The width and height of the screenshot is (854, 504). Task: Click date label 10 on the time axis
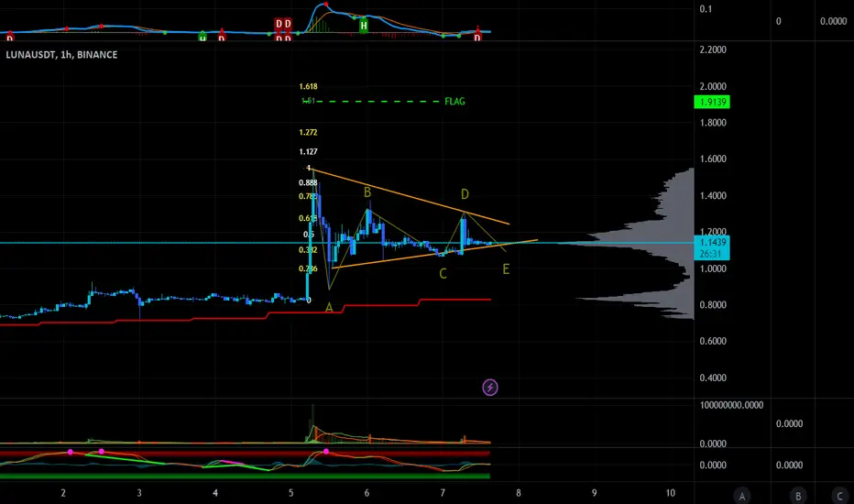click(671, 493)
